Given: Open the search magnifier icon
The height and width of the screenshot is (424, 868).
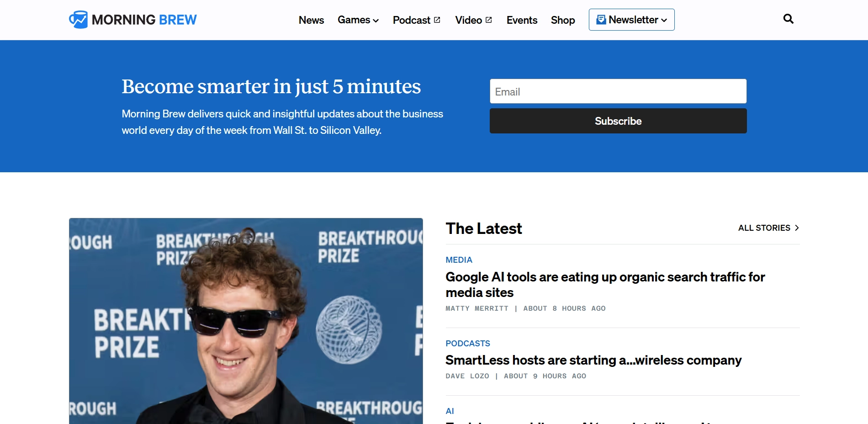Looking at the screenshot, I should (x=788, y=19).
